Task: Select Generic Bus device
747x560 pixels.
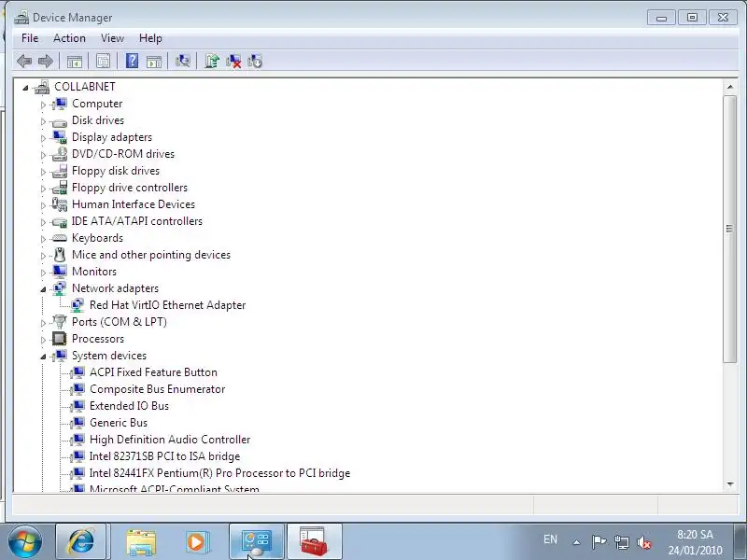Action: (119, 423)
